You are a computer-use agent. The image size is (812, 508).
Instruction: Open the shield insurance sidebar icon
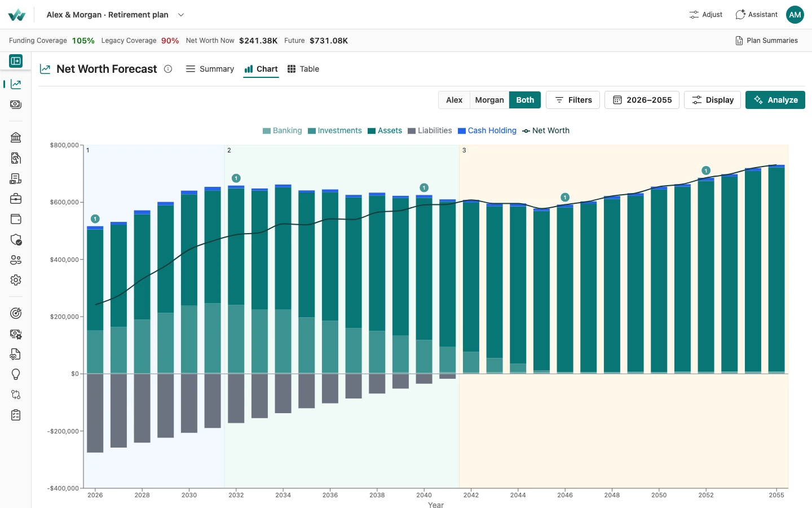16,239
